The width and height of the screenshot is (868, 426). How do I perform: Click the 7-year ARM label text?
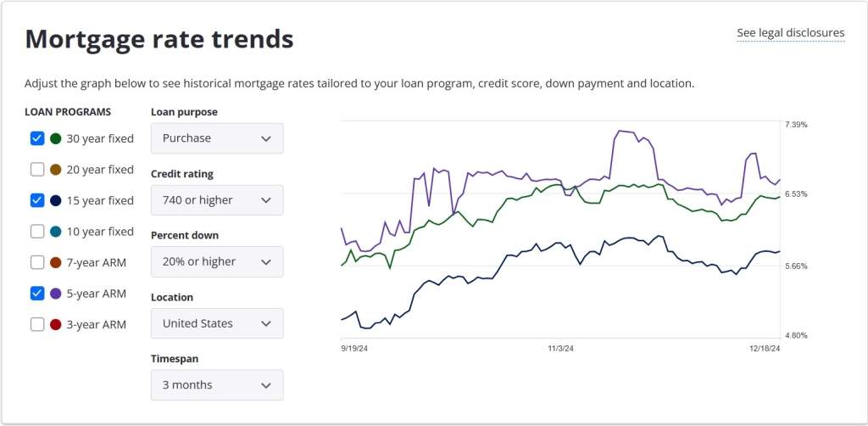96,262
